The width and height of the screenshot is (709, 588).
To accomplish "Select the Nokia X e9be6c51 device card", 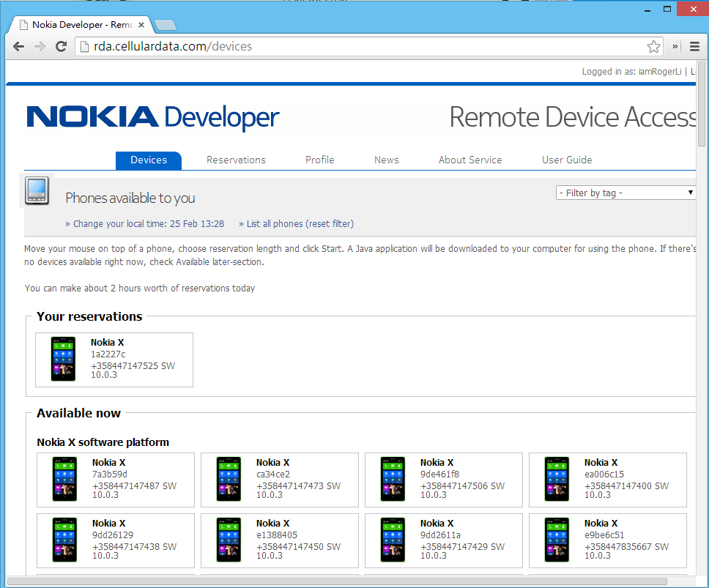I will 607,540.
